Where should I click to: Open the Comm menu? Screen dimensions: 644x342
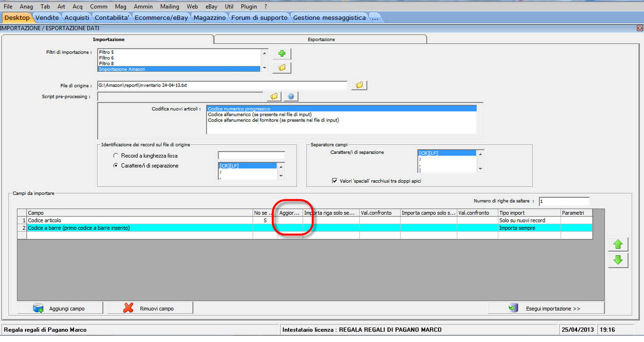98,7
